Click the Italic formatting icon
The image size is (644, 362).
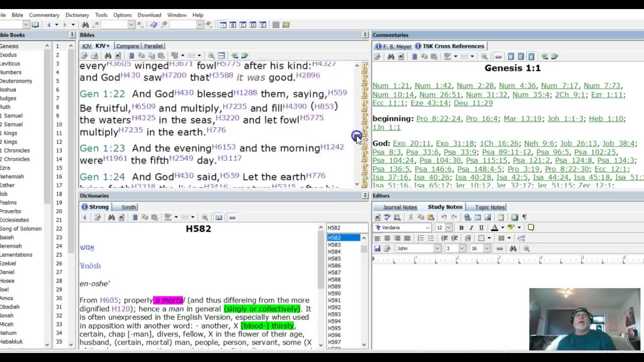(471, 228)
